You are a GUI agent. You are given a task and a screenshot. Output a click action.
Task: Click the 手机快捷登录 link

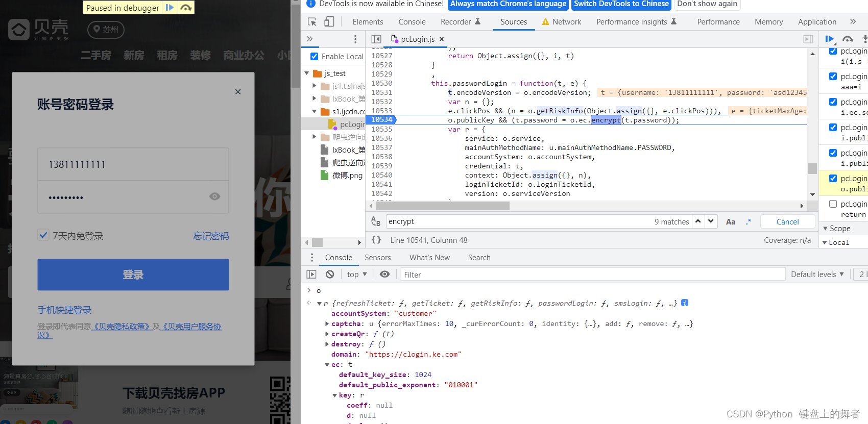[64, 310]
